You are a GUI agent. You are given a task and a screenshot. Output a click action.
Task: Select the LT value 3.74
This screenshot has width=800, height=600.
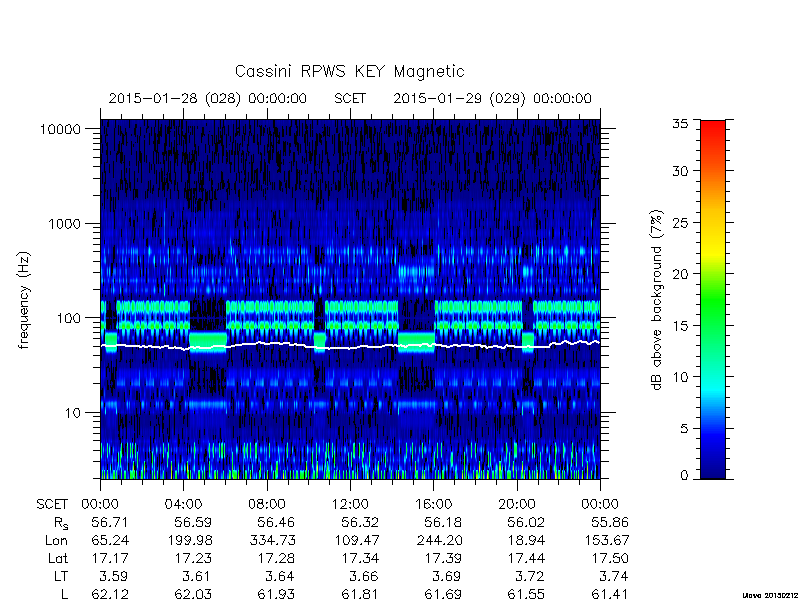click(x=614, y=577)
